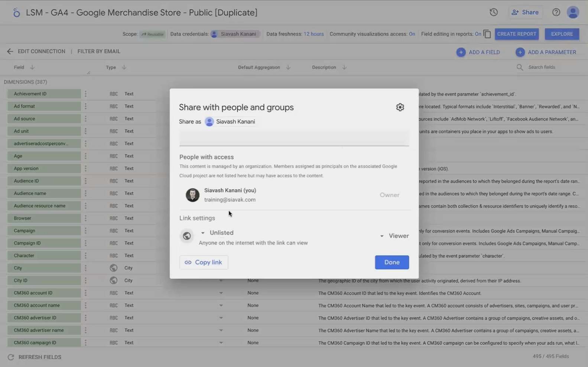Click the Explore button
This screenshot has height=367, width=588.
pyautogui.click(x=562, y=34)
